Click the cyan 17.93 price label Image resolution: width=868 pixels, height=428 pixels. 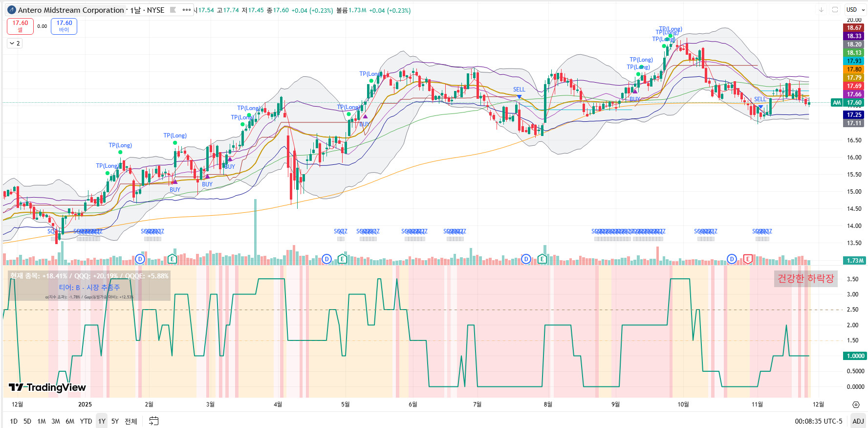pyautogui.click(x=854, y=61)
